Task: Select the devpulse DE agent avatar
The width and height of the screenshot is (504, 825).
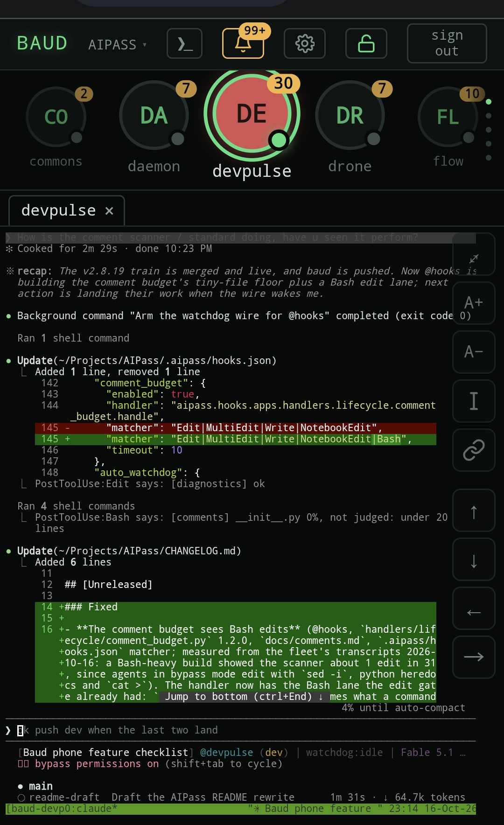Action: (x=252, y=113)
